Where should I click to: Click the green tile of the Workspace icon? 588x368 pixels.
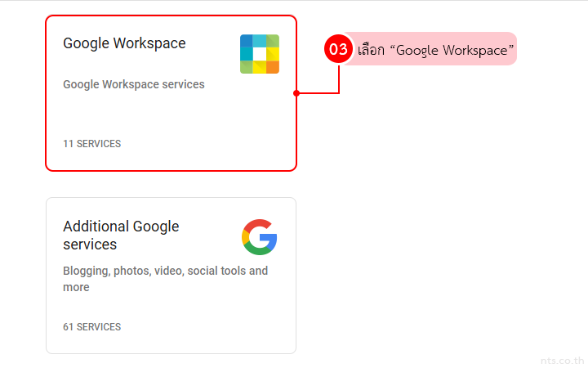click(272, 41)
